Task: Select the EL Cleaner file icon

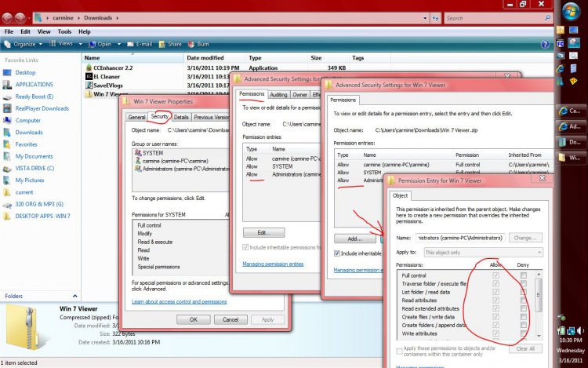Action: click(89, 76)
